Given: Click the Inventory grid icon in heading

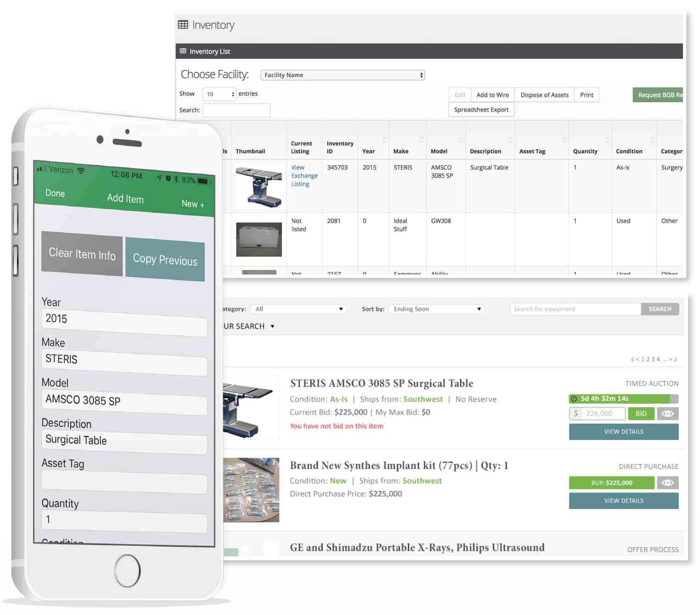Looking at the screenshot, I should pyautogui.click(x=183, y=25).
